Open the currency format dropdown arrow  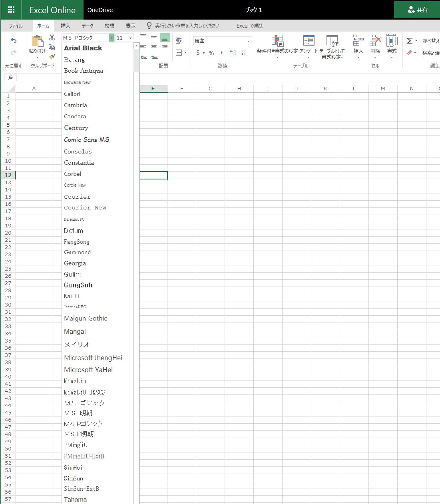point(203,53)
